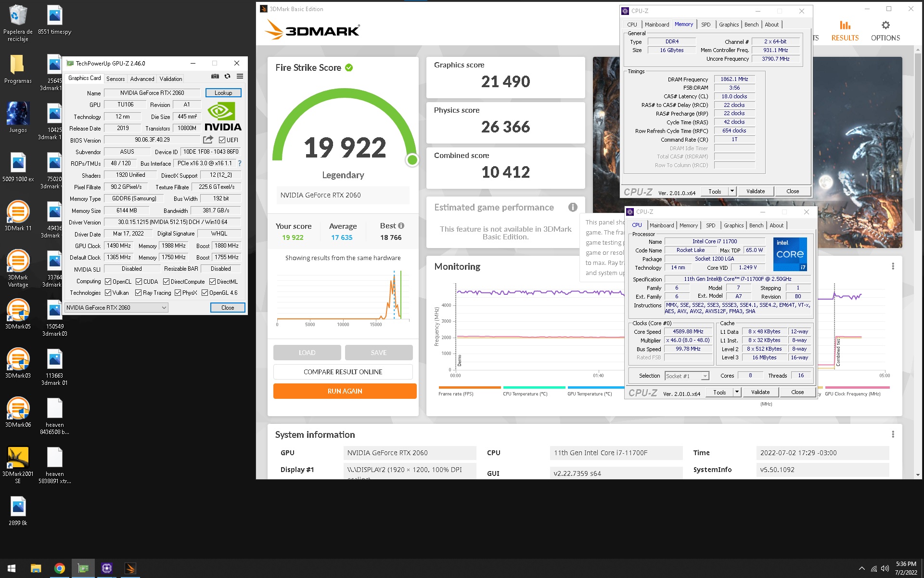Click the Fire Strike score gauge indicator dot
Viewport: 924px width, 578px height.
[412, 160]
